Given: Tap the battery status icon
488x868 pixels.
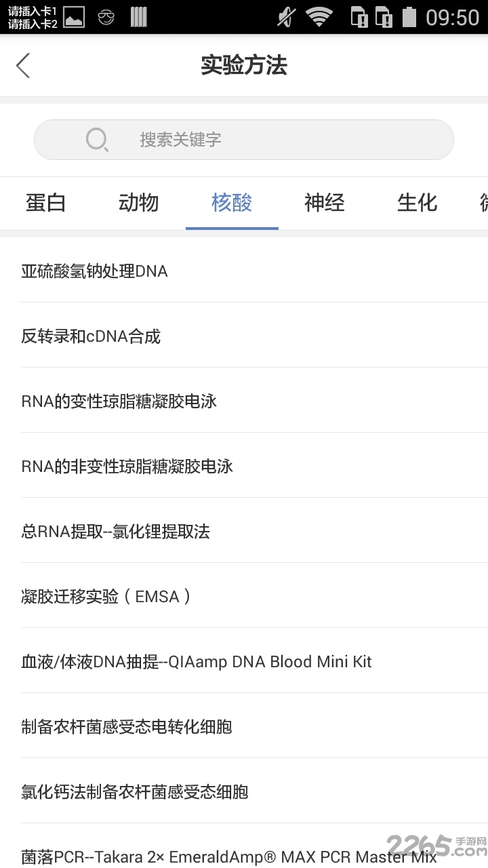Looking at the screenshot, I should coord(409,17).
